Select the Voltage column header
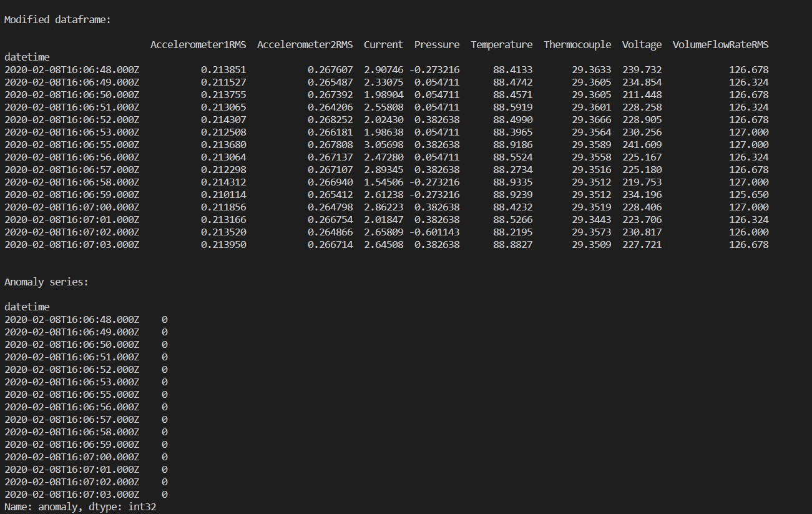812x514 pixels. [642, 44]
